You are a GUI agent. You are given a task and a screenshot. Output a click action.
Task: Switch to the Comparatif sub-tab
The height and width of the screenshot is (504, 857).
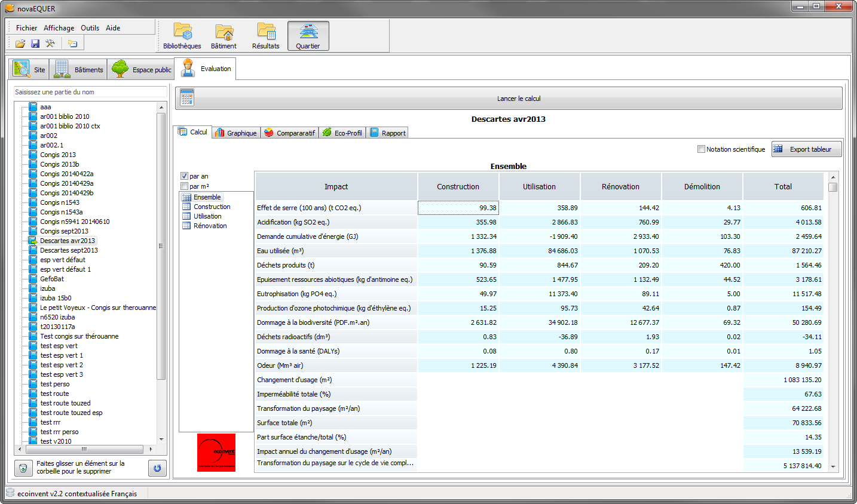290,133
